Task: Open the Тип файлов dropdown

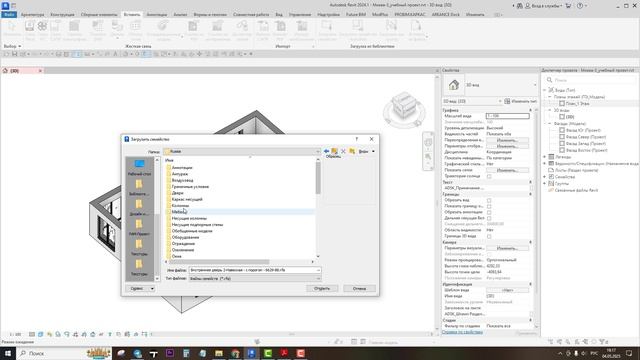Action: [x=255, y=278]
